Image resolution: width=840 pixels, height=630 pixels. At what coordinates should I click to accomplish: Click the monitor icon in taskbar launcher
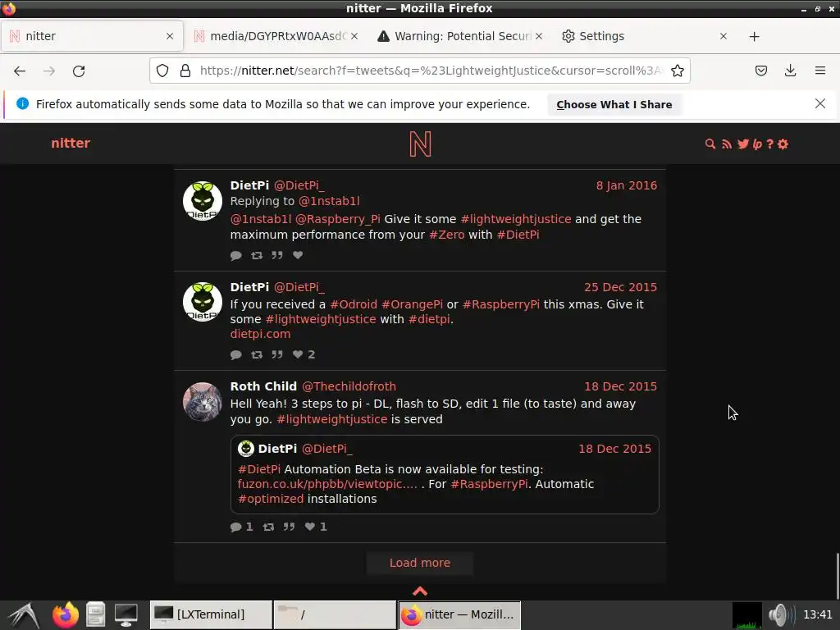(126, 614)
